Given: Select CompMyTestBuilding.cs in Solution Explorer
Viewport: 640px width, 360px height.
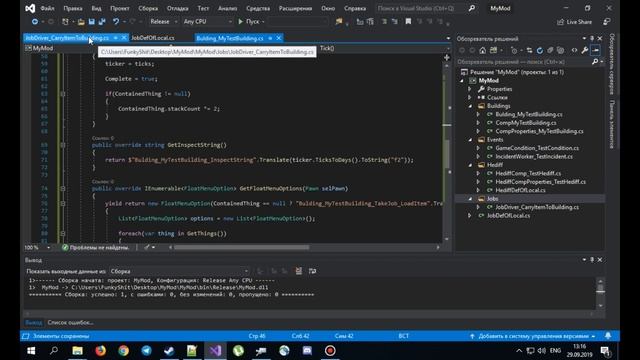Looking at the screenshot, I should click(x=526, y=123).
